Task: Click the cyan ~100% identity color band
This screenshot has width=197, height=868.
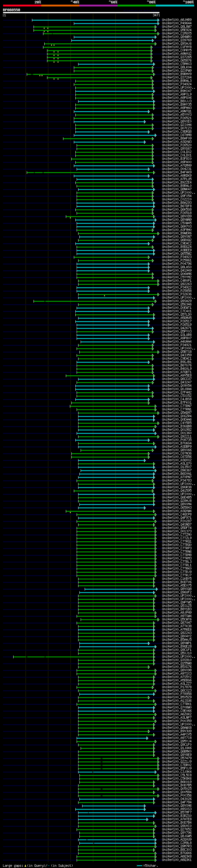Action: point(175,6)
